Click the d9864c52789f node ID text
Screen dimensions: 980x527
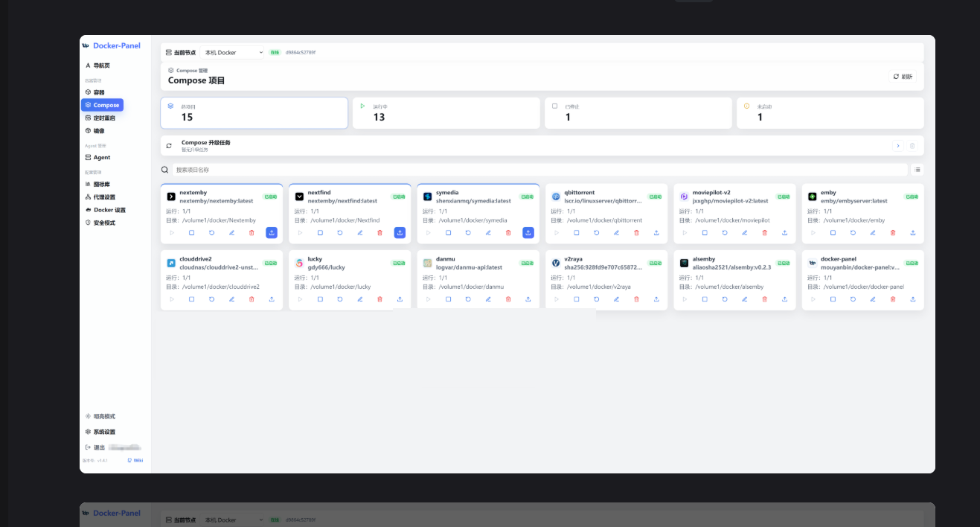301,53
